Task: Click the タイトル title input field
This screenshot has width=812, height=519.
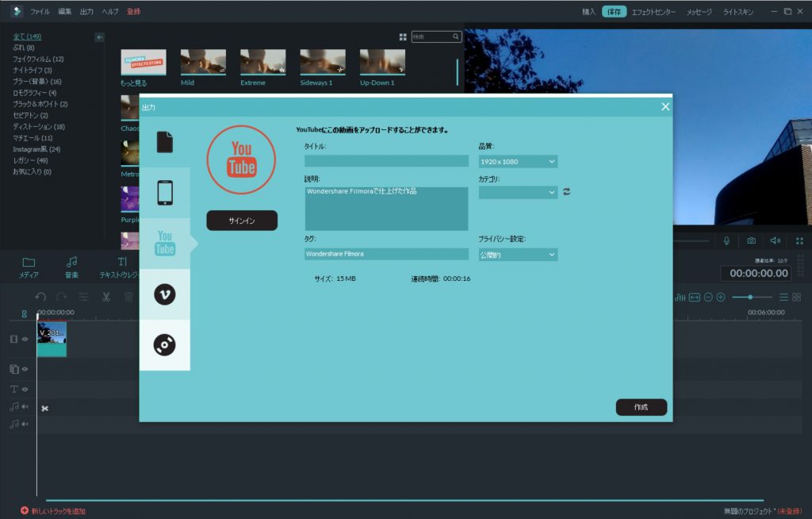Action: [x=386, y=161]
